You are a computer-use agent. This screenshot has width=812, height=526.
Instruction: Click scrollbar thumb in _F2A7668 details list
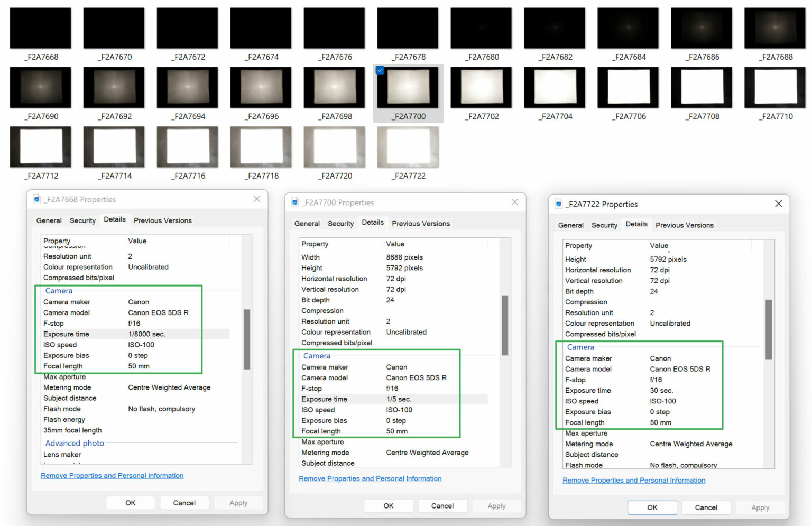247,339
